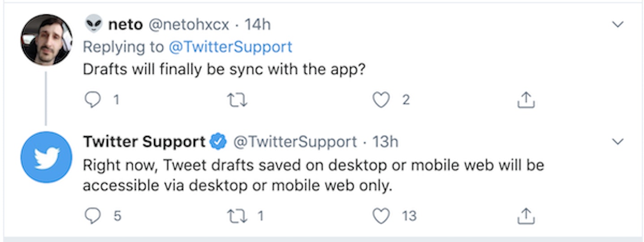The width and height of the screenshot is (644, 242).
Task: Open the more-options chevron on neto's tweet
Action: [618, 25]
